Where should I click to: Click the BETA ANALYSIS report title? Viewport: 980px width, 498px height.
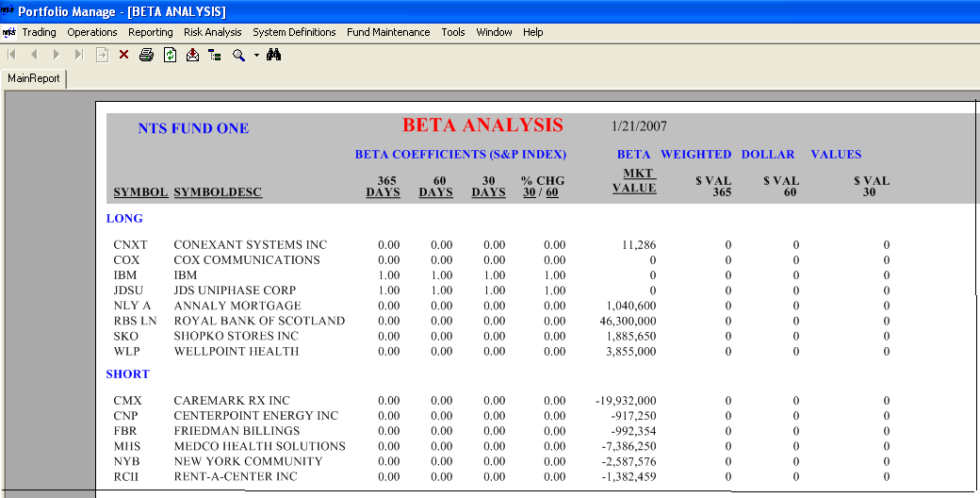pos(482,125)
